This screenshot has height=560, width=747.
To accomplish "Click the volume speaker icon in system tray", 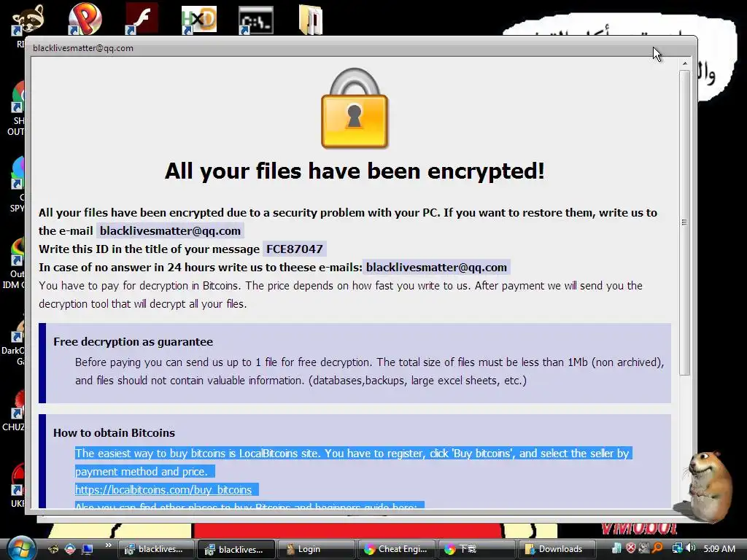I will (x=692, y=548).
